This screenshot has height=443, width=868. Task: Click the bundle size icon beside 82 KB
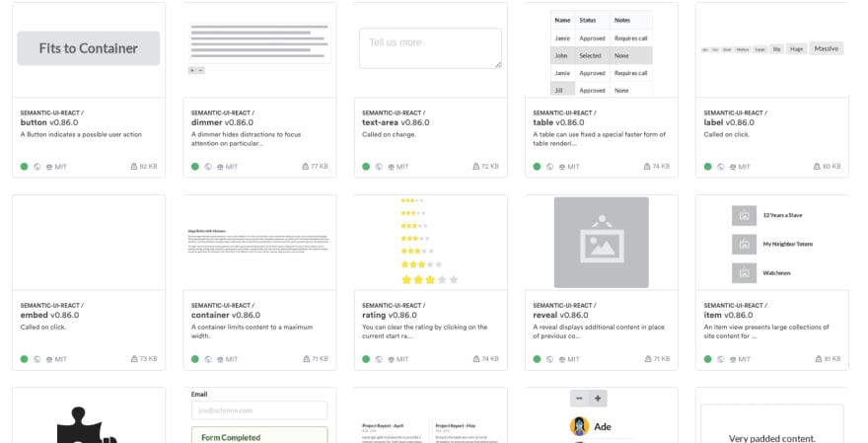coord(133,166)
